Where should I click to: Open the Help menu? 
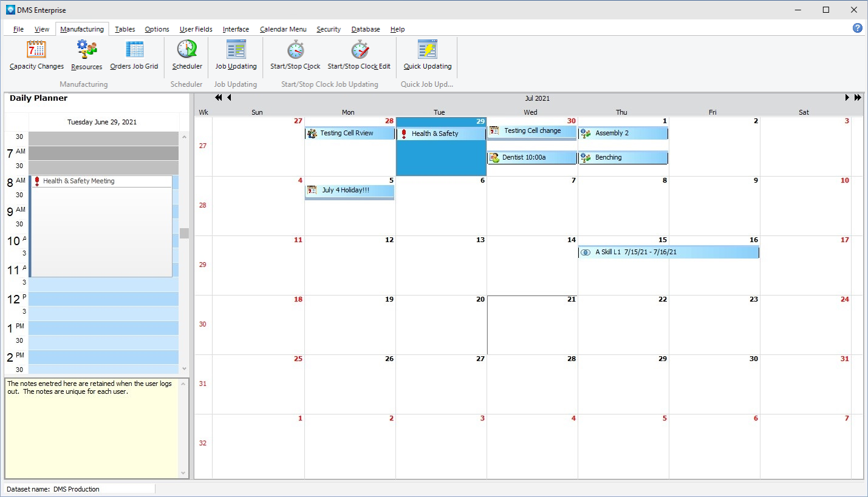click(397, 29)
